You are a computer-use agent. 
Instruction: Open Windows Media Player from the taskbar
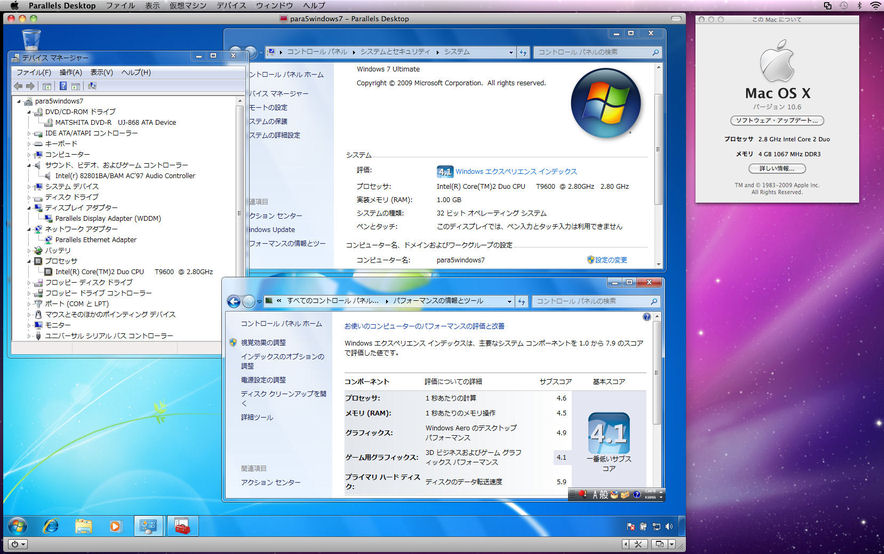(x=115, y=526)
